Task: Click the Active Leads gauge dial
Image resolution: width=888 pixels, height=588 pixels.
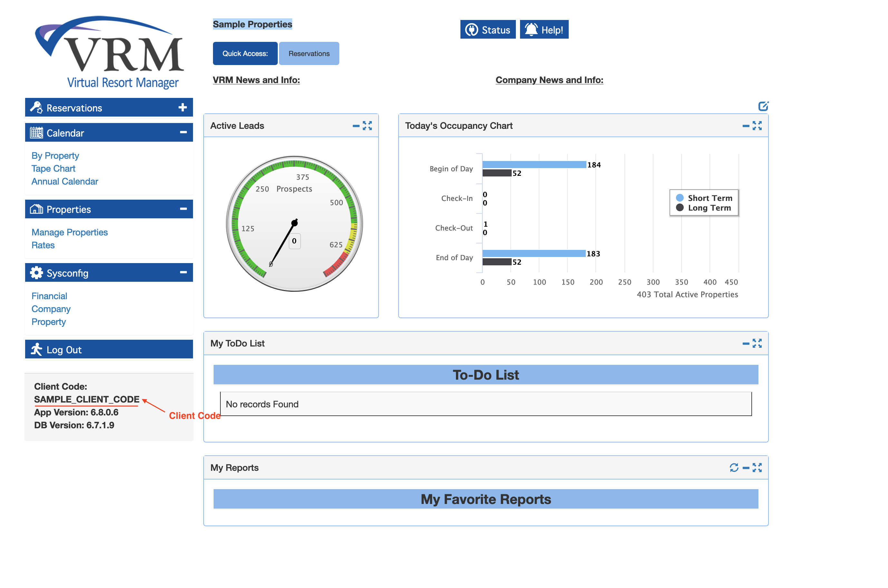Action: (294, 223)
